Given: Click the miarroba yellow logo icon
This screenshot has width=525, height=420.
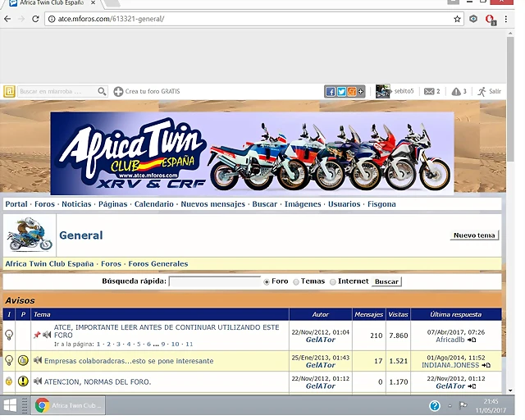Looking at the screenshot, I should [x=9, y=91].
